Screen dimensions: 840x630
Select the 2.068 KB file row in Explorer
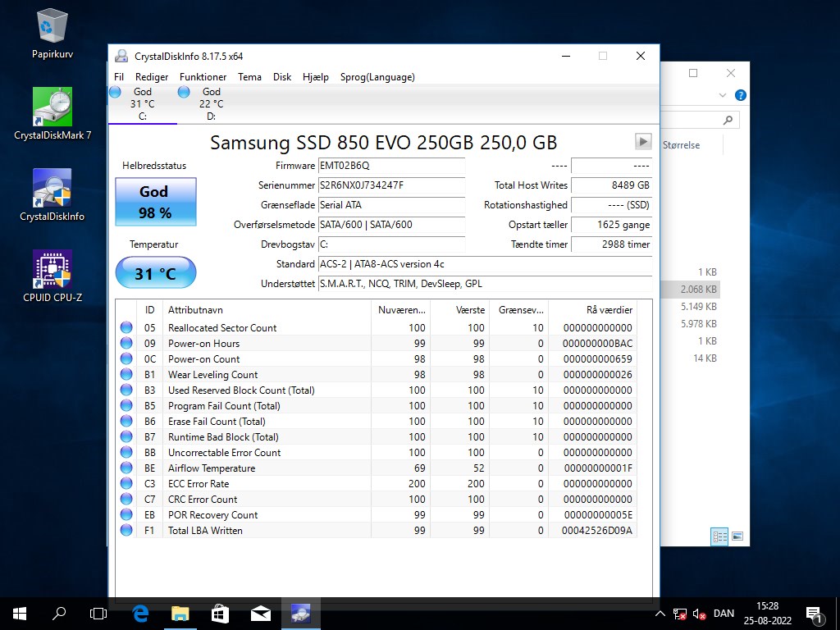tap(690, 290)
